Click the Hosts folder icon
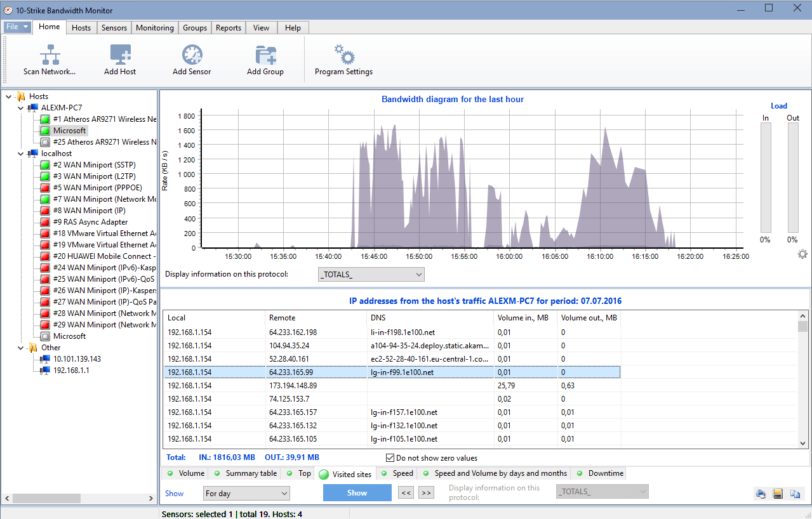This screenshot has height=519, width=812. pyautogui.click(x=21, y=96)
